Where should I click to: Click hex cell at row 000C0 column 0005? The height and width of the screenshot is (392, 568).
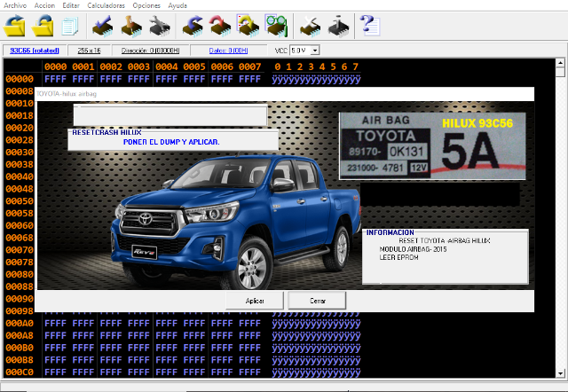(194, 372)
